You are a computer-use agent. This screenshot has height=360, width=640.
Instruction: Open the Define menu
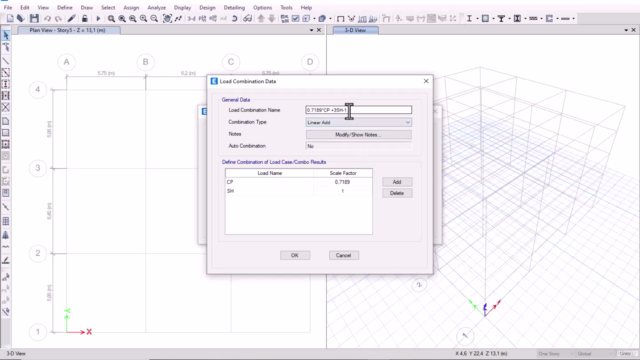click(64, 7)
